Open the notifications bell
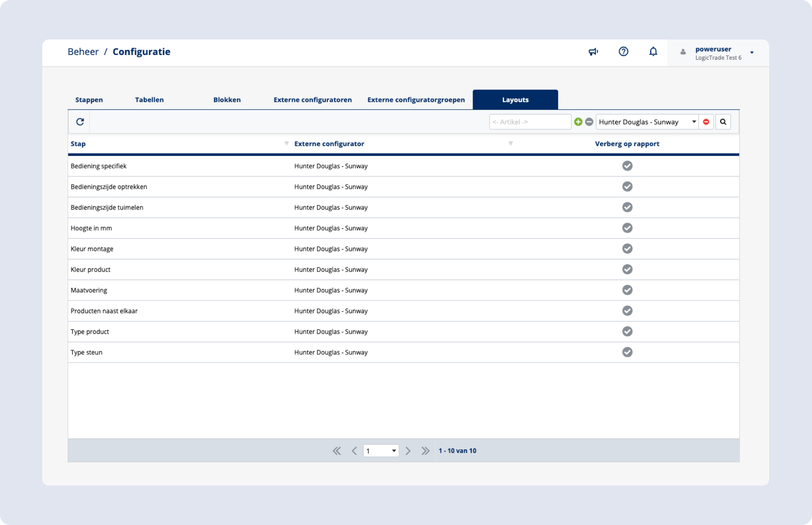 coord(653,52)
